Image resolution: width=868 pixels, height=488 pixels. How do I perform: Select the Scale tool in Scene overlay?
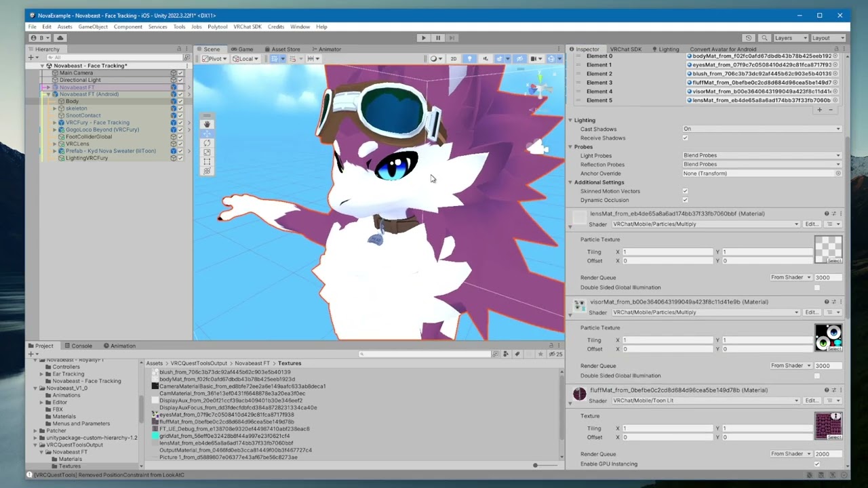[x=207, y=152]
